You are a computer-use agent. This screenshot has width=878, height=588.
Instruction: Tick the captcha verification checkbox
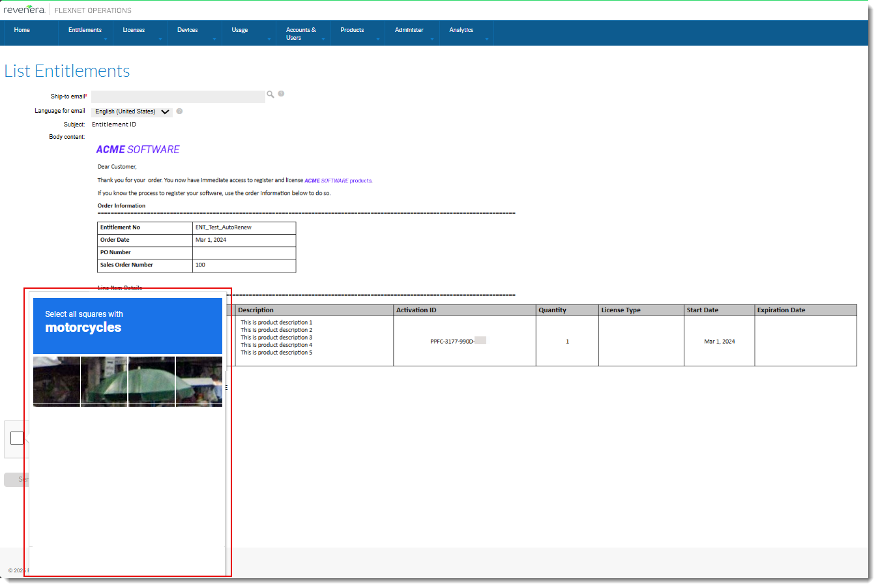[x=17, y=438]
